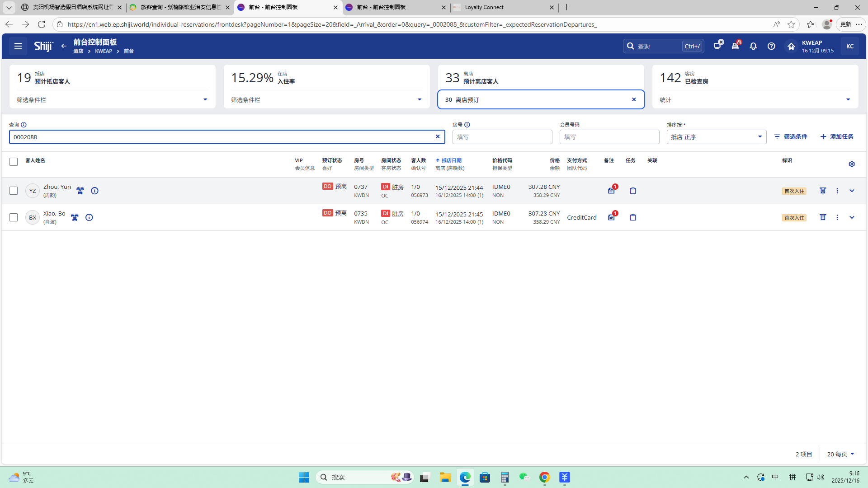
Task: Open info icon next to Zhou, Yun
Action: point(94,191)
